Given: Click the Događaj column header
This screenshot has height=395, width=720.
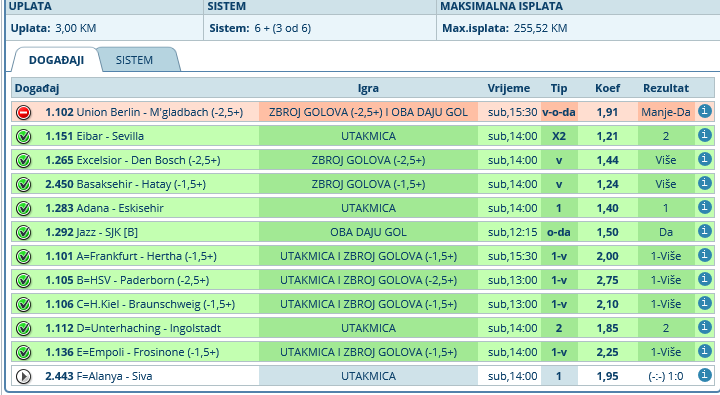Looking at the screenshot, I should click(37, 88).
